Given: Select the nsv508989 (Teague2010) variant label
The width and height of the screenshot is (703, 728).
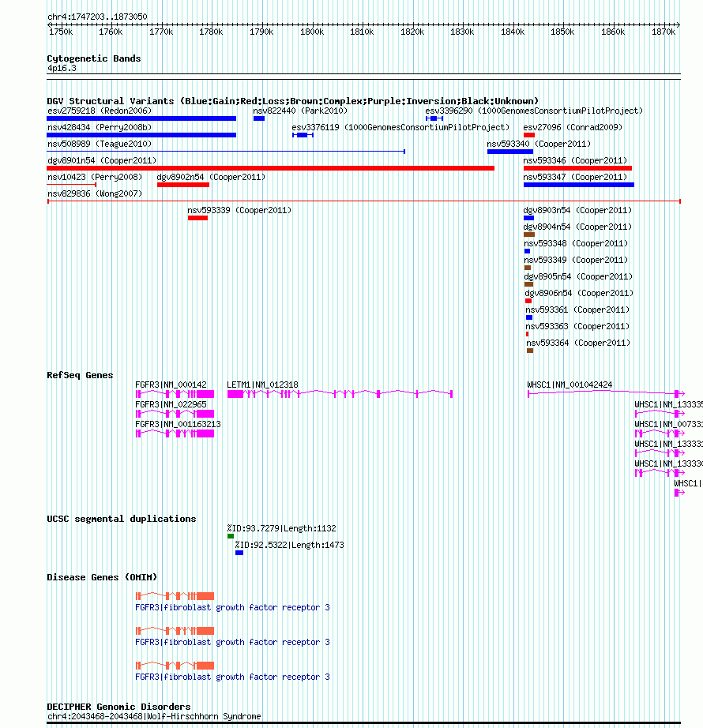Looking at the screenshot, I should [x=100, y=144].
